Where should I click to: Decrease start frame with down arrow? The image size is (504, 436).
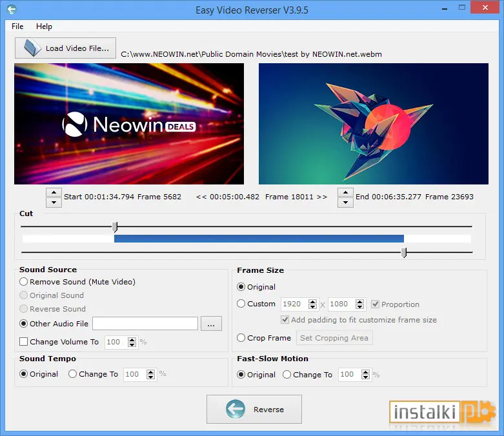tap(54, 203)
